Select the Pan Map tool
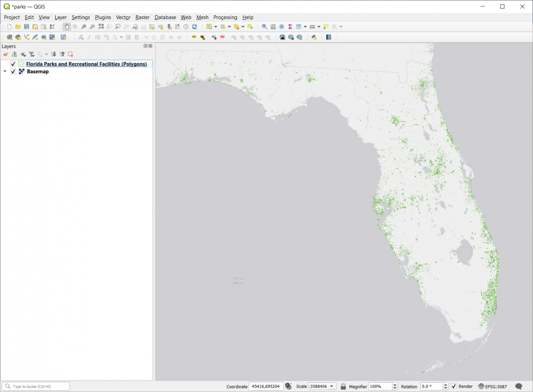Screen dimensions: 533x392 point(67,26)
